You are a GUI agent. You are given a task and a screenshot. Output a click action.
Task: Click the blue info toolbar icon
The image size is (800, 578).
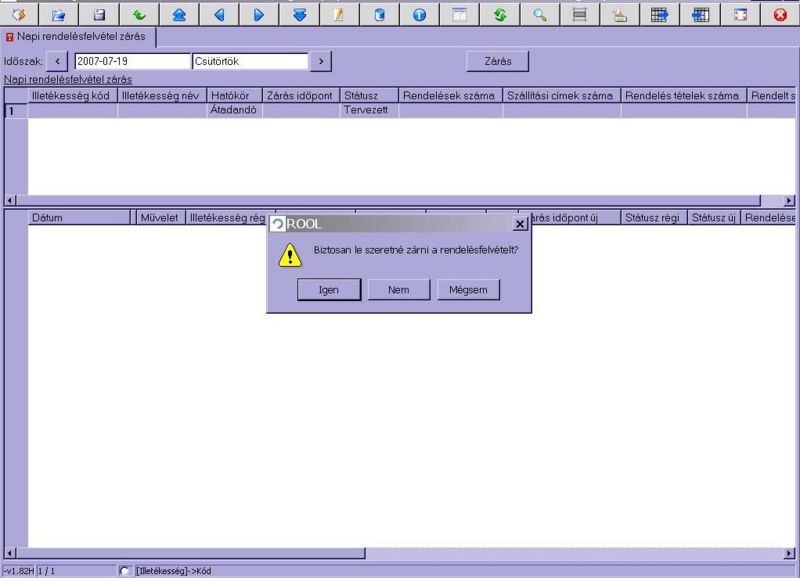pos(419,15)
